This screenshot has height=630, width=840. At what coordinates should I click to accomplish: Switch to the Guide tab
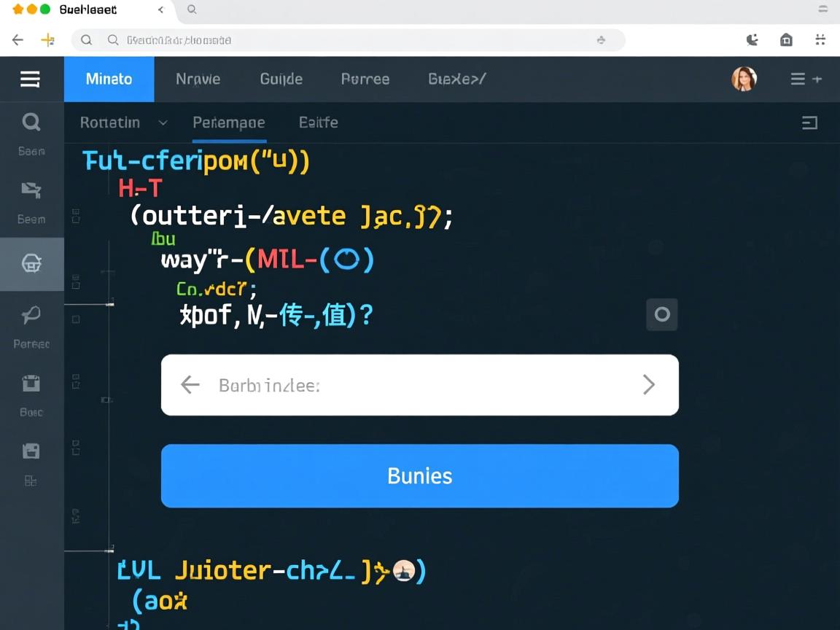point(281,79)
